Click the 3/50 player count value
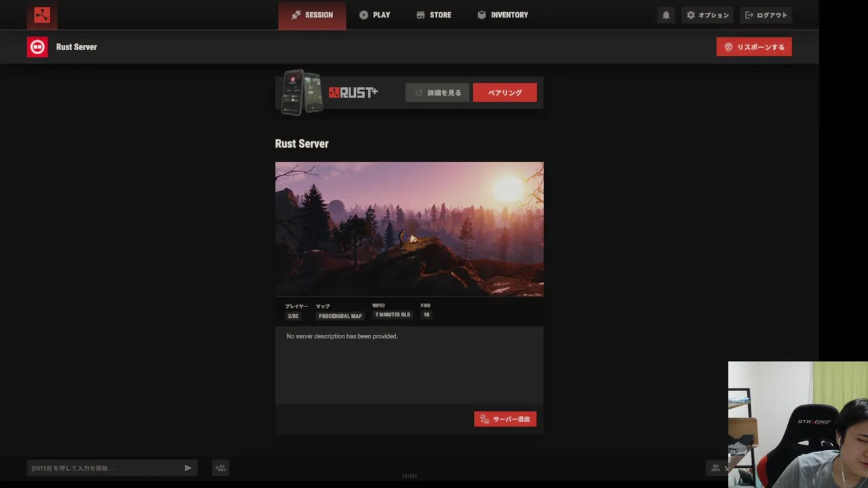This screenshot has height=488, width=868. click(293, 316)
